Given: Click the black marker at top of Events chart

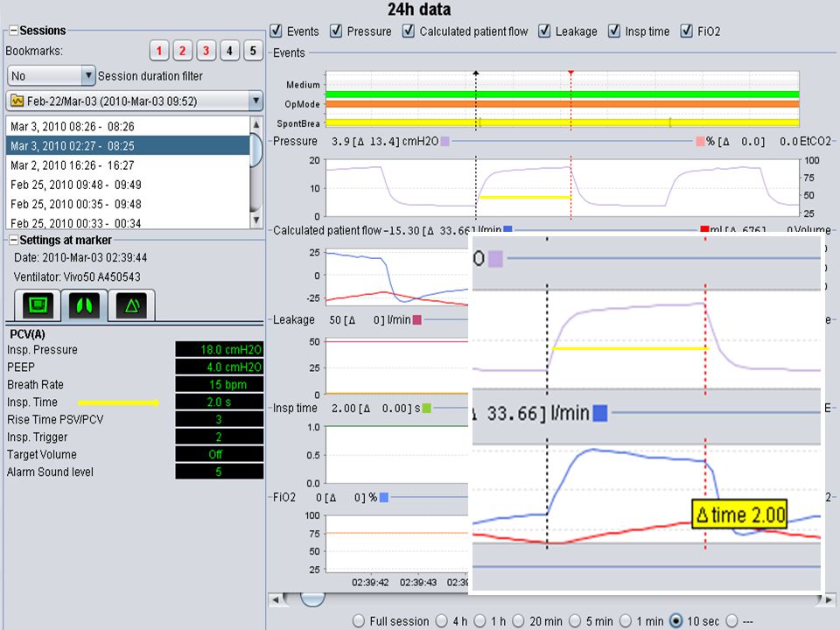Looking at the screenshot, I should (476, 73).
